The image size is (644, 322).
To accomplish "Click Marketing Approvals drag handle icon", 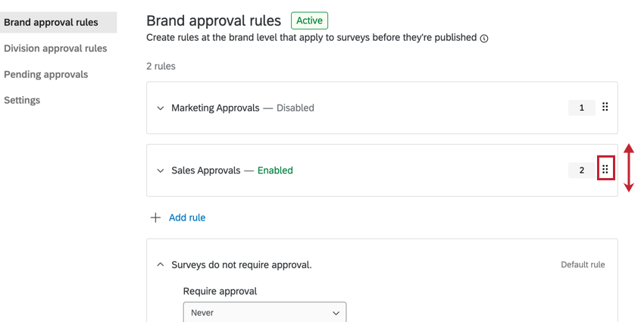I will click(605, 108).
